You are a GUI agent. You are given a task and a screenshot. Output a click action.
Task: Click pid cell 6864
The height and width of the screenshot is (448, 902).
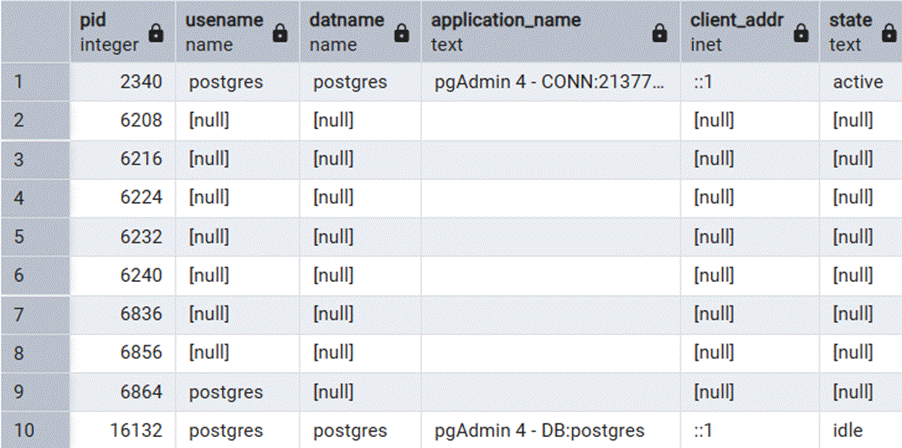coord(123,392)
